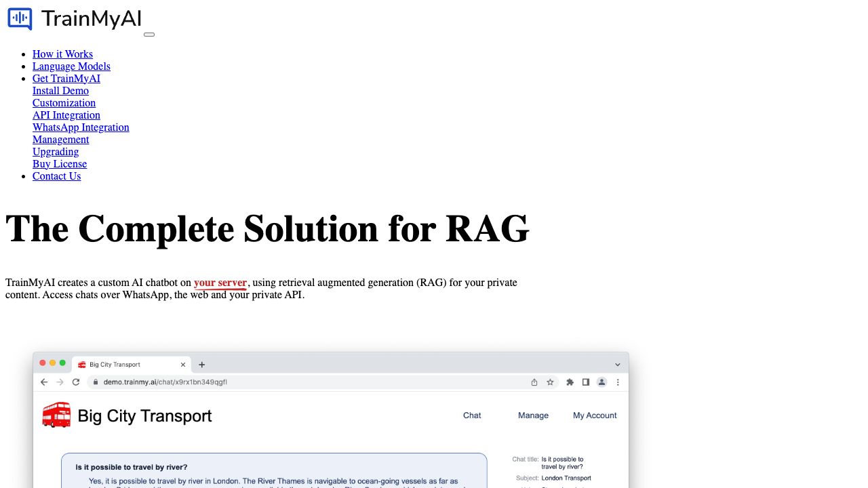Click the puzzle-piece extensions icon
This screenshot has width=868, height=488.
click(570, 382)
